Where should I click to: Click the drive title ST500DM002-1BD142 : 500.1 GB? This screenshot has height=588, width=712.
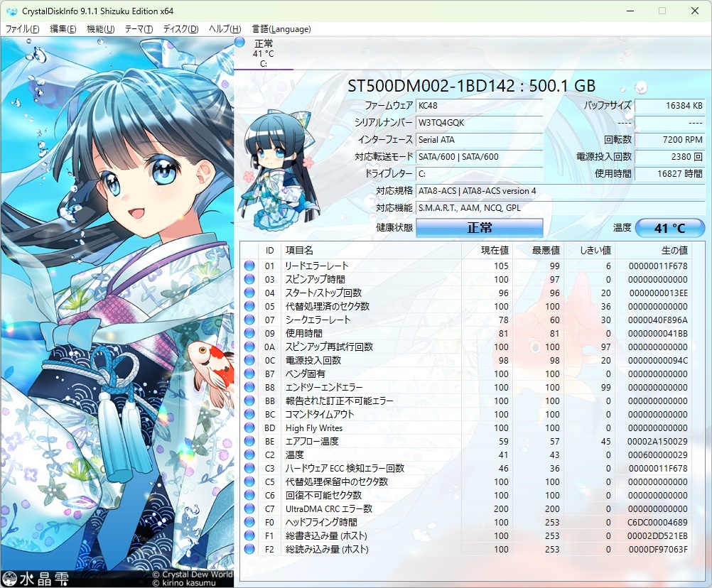(x=471, y=86)
